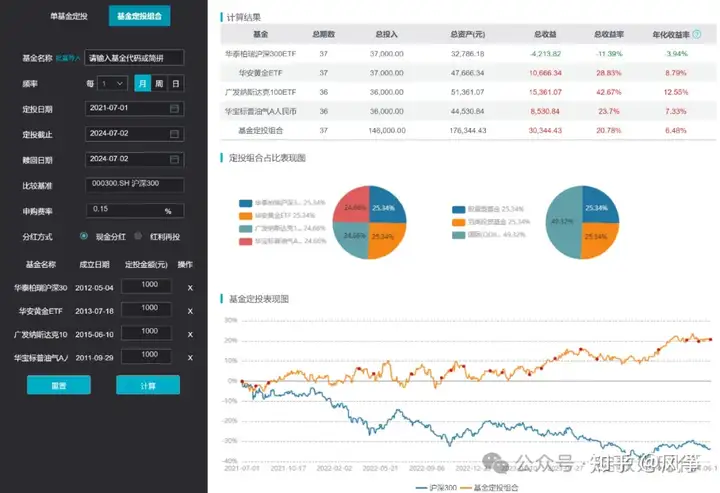Click the help icon next to 年化收益率
The width and height of the screenshot is (720, 493).
click(697, 34)
